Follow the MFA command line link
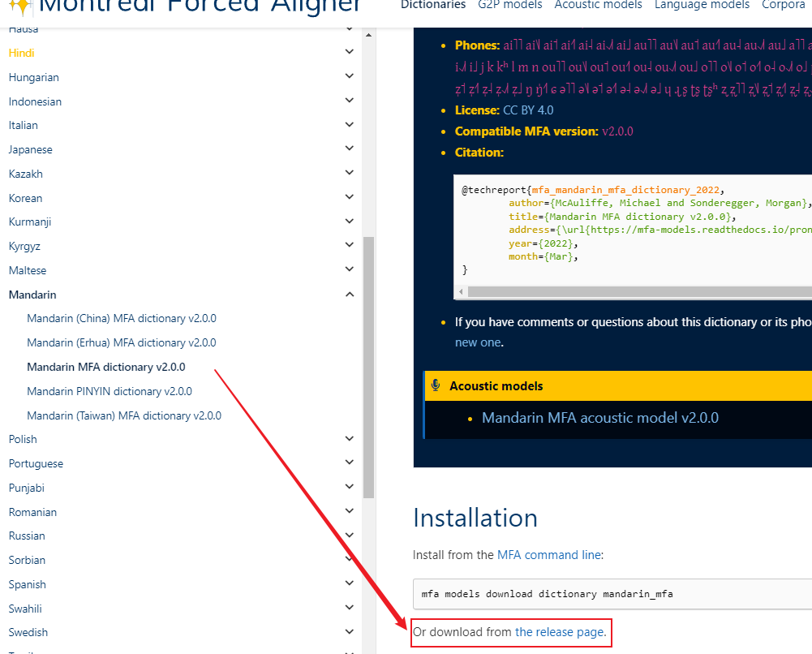The height and width of the screenshot is (654, 812). coord(549,555)
